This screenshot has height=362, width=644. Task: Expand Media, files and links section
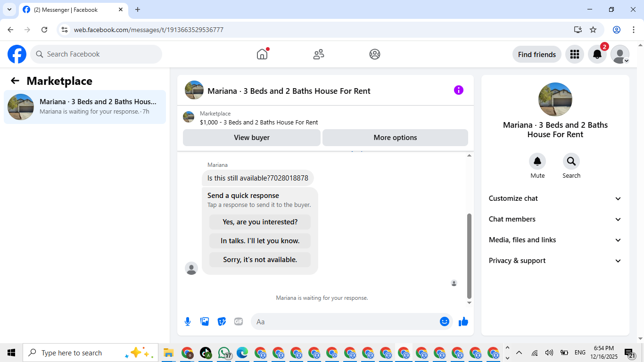(x=555, y=240)
